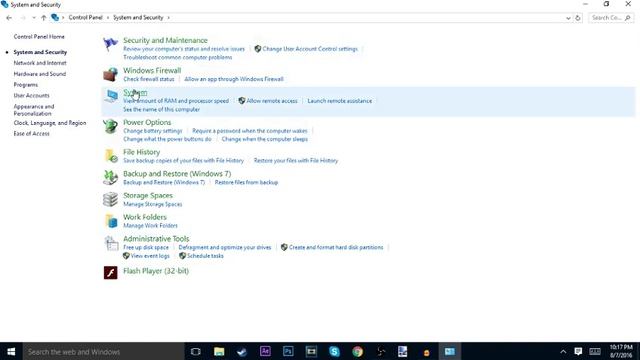Click Change battery settings
This screenshot has width=640, height=360.
tap(153, 131)
